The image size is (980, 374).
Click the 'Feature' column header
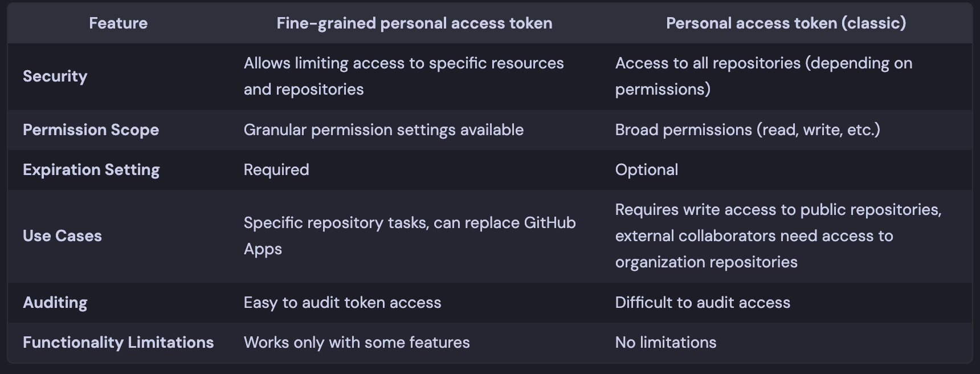[118, 23]
